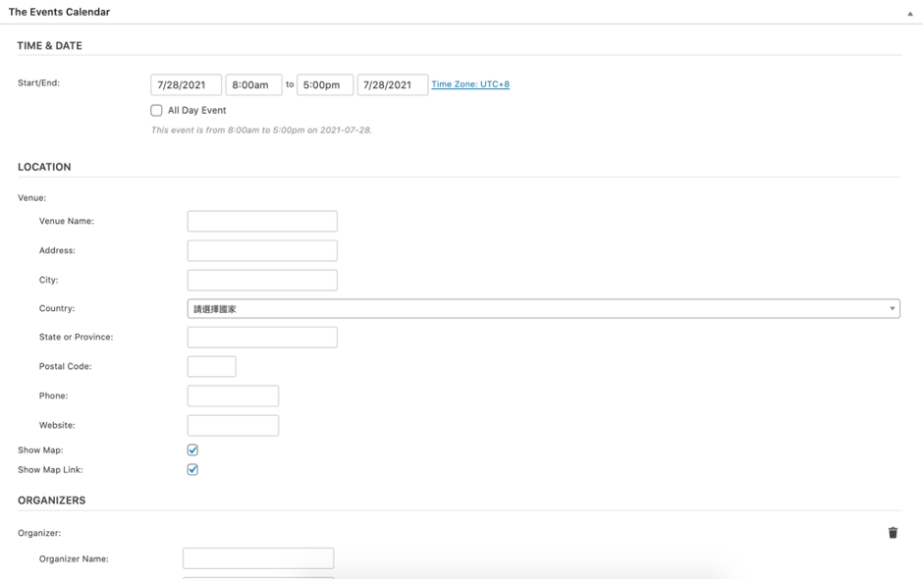Click the trash icon to delete organizer
This screenshot has height=580, width=924.
tap(893, 533)
